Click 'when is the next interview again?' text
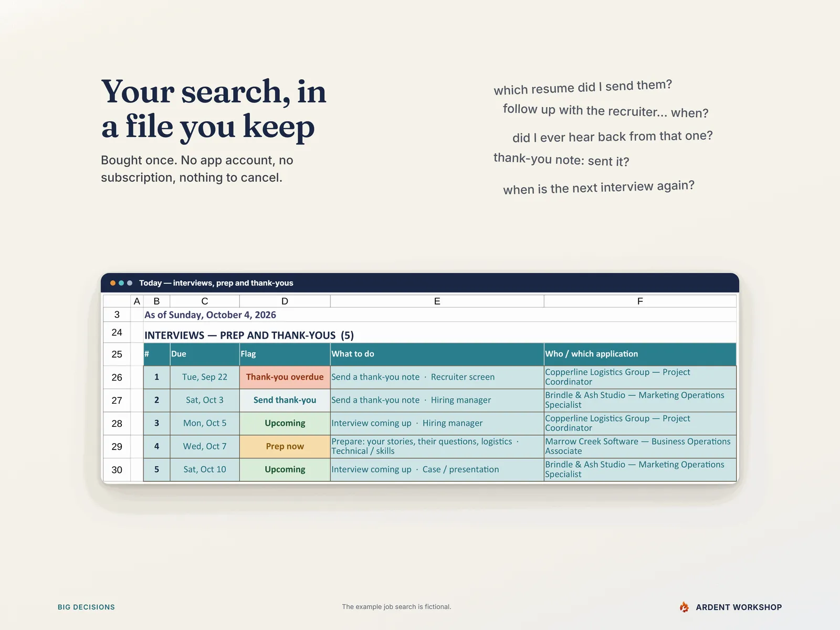This screenshot has height=630, width=840. coord(598,187)
